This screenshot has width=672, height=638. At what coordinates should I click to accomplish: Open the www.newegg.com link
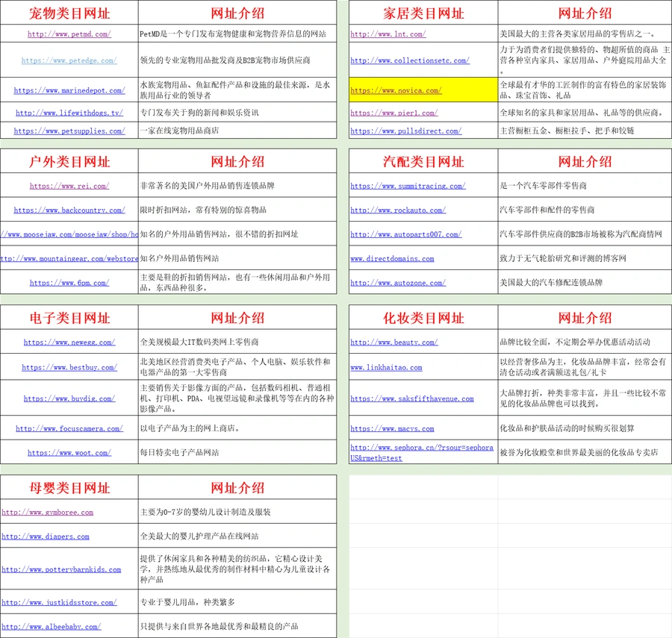tap(69, 342)
